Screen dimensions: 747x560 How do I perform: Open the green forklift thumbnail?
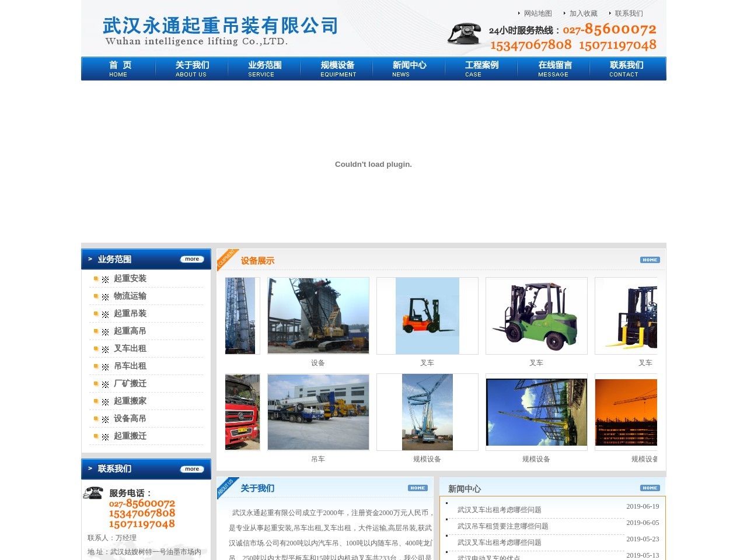pos(536,316)
